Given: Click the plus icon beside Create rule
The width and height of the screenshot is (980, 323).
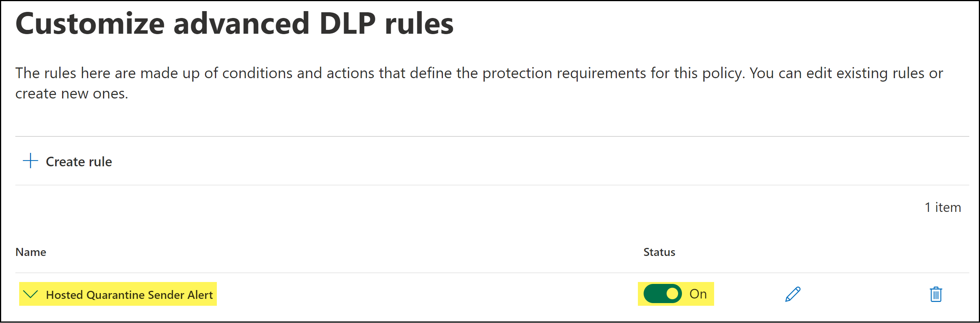Looking at the screenshot, I should (x=30, y=161).
